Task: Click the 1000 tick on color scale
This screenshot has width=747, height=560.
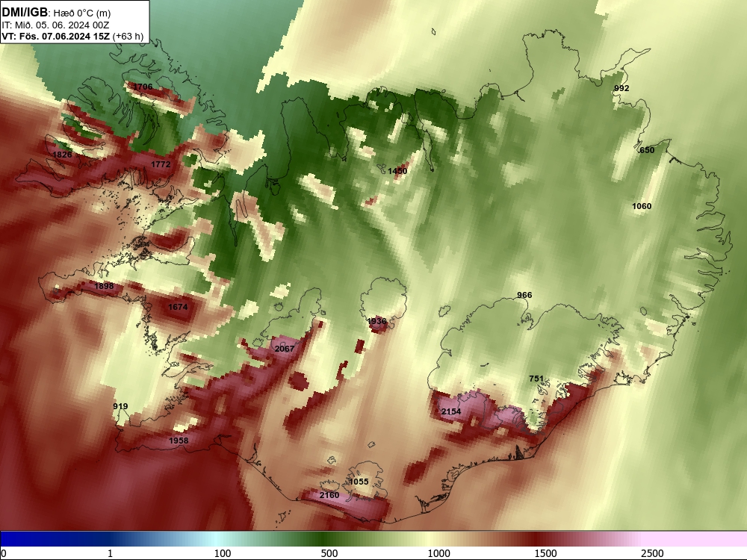Action: click(438, 553)
